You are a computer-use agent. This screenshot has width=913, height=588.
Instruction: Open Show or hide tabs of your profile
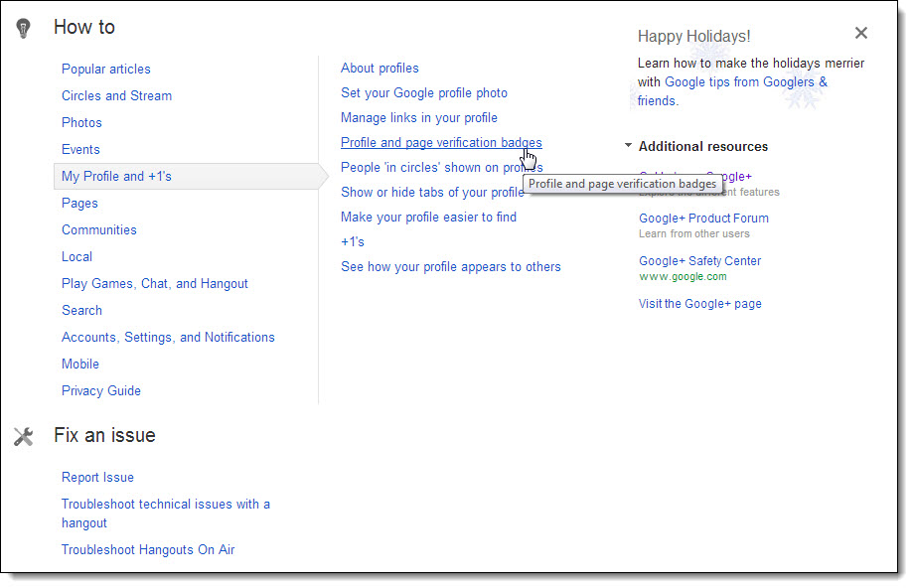tap(432, 192)
